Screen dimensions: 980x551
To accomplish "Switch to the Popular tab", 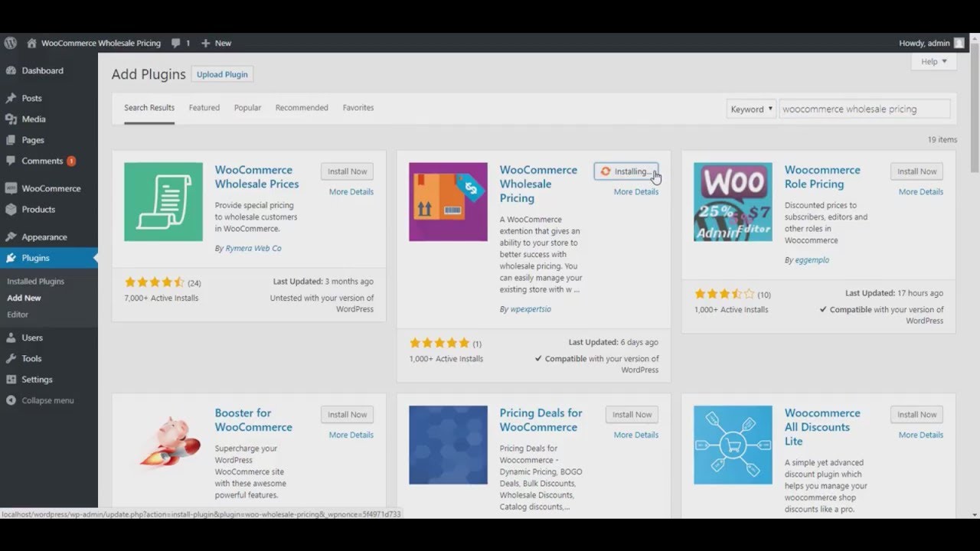I will [x=247, y=108].
